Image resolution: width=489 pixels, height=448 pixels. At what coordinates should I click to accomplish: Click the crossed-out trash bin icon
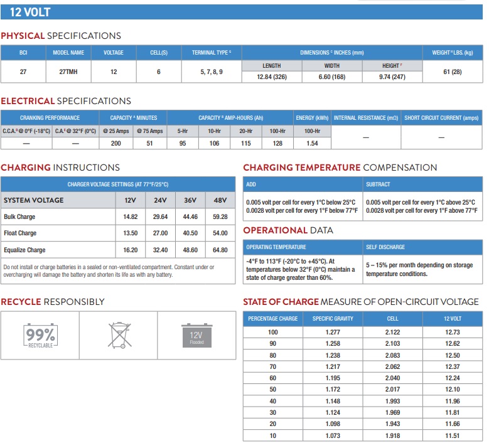(x=120, y=335)
